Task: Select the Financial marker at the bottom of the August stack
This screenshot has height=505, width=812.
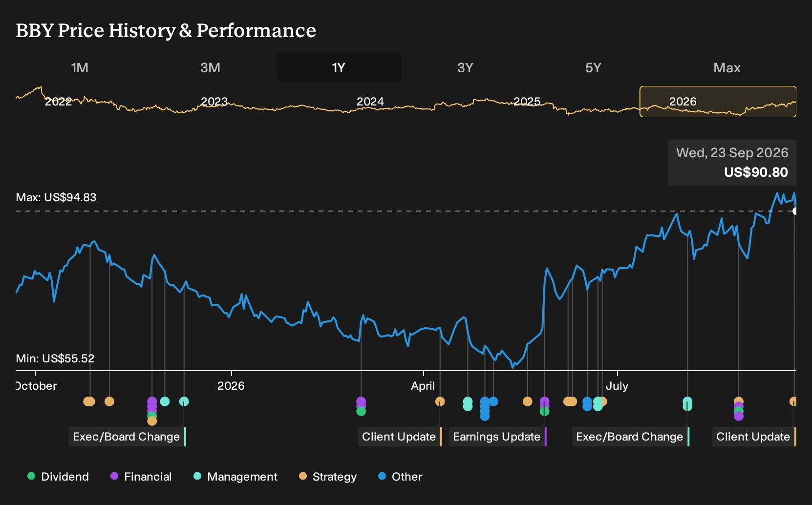Action: [739, 416]
